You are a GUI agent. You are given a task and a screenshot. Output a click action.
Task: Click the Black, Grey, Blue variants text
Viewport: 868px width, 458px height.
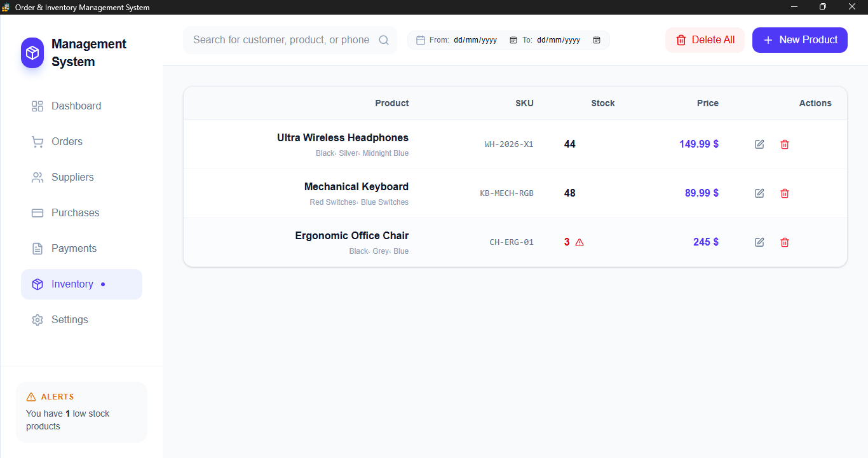pos(379,252)
